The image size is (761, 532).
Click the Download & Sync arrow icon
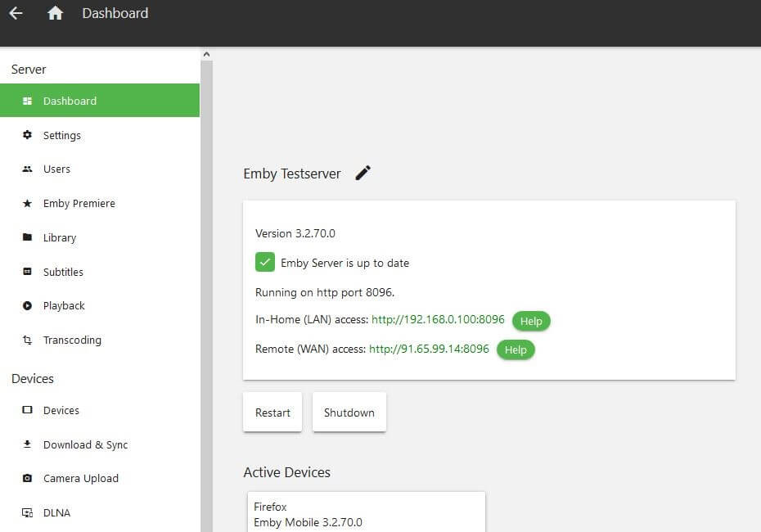[27, 444]
